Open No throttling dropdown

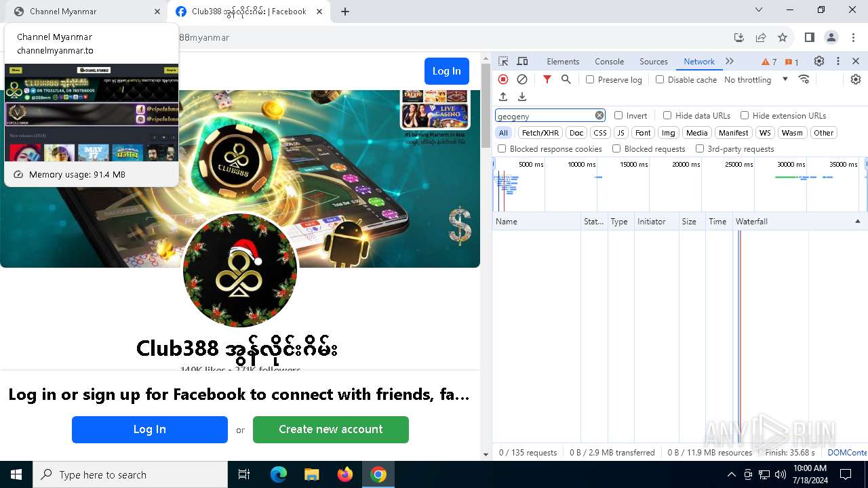pyautogui.click(x=756, y=79)
